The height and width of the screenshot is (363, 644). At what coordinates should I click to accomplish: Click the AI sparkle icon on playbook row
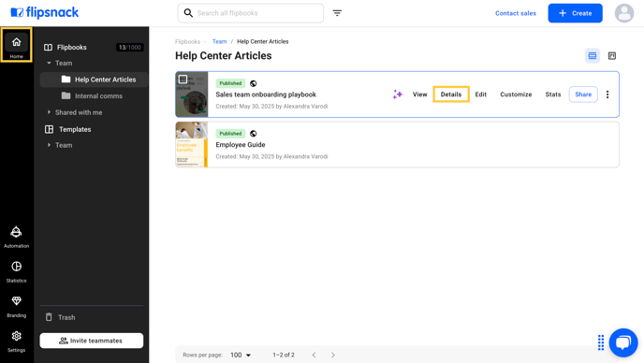[397, 94]
